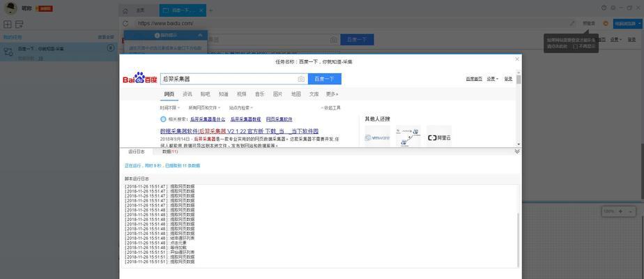Click the user avatar in main window
644x279 pixels.
(x=10, y=8)
